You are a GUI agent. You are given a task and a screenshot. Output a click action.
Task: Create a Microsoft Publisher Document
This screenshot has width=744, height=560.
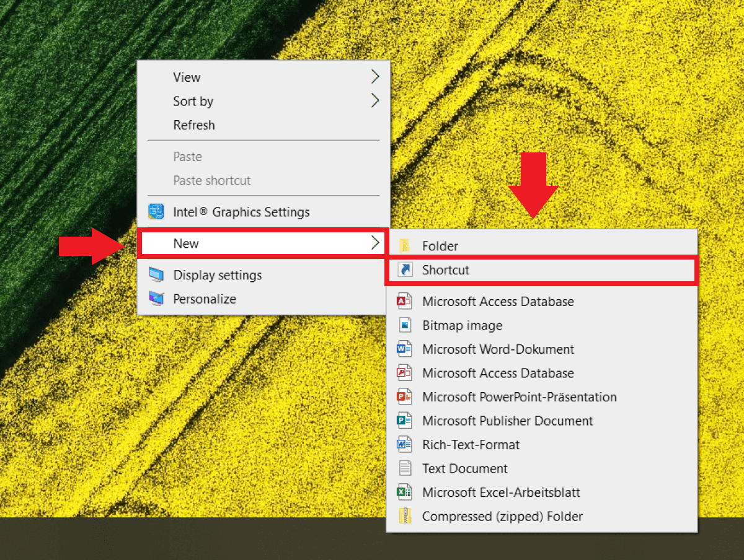click(x=507, y=421)
